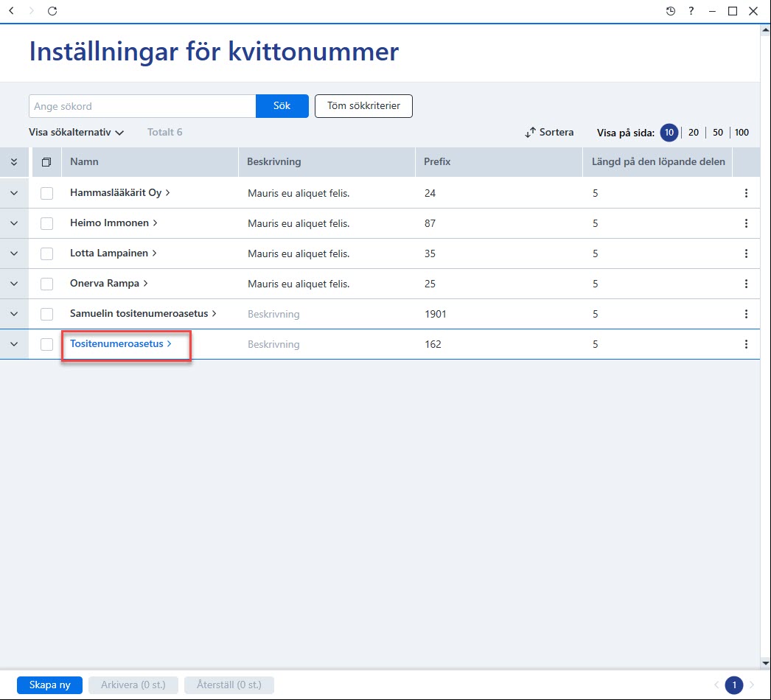The image size is (771, 700).
Task: Expand all rows with the double-chevron header
Action: pyautogui.click(x=14, y=161)
